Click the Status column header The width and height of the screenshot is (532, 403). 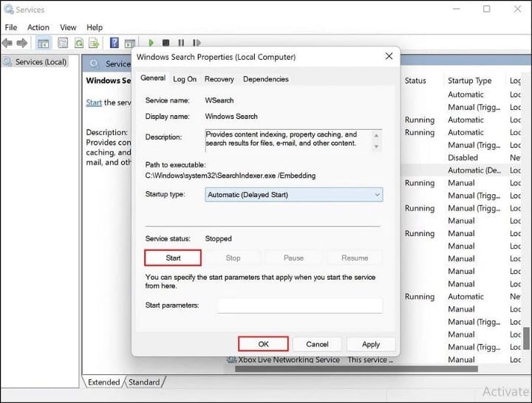click(415, 80)
